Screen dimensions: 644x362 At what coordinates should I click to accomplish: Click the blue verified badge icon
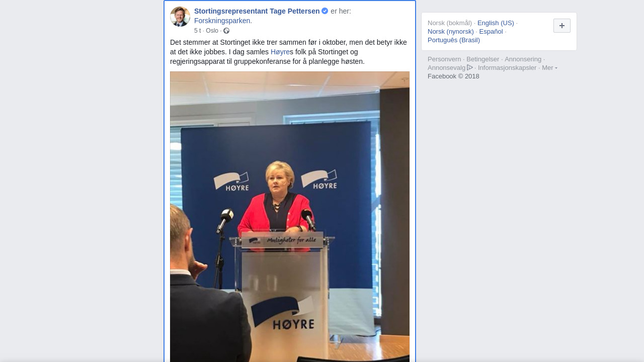[x=325, y=11]
